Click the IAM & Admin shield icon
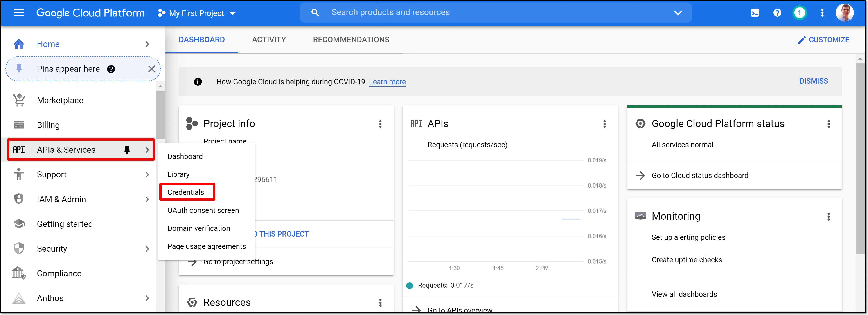 19,199
